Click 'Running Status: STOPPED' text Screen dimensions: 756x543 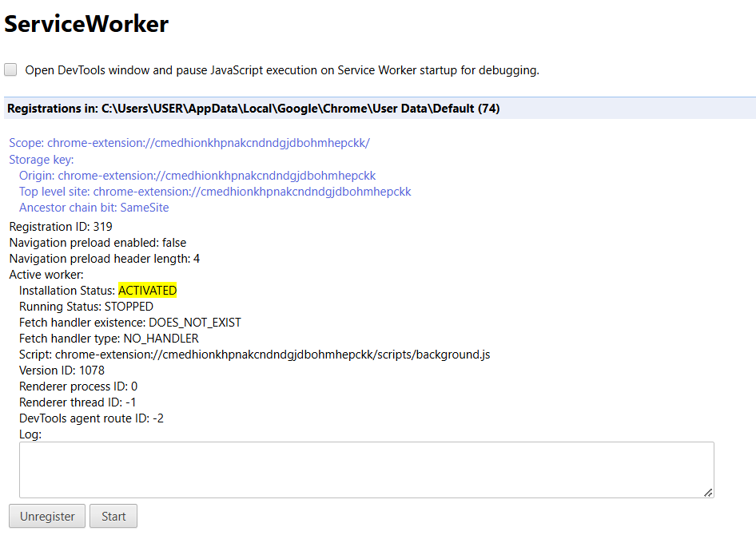pos(86,307)
